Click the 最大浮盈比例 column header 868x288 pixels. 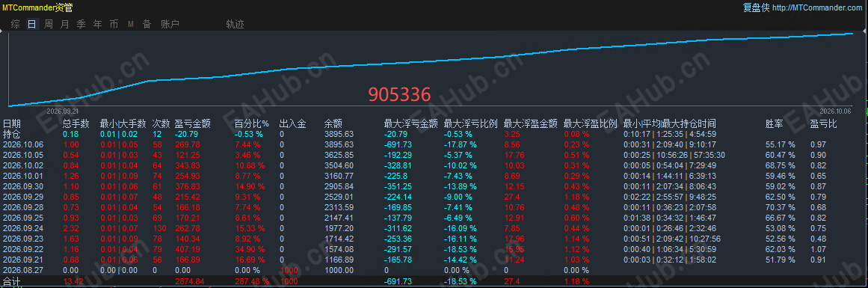591,124
